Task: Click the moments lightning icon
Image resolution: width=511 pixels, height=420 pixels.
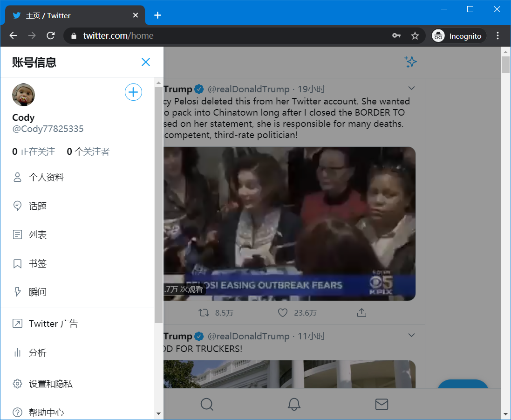Action: (x=17, y=292)
